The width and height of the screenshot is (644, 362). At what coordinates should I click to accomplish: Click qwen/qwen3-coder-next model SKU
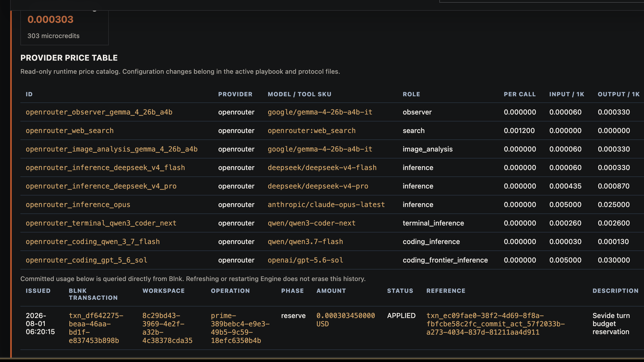[312, 223]
